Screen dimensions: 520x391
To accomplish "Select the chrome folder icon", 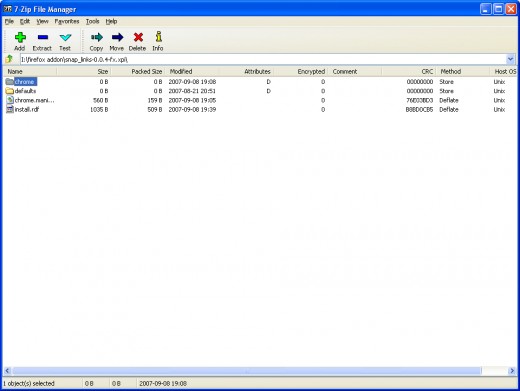I will pos(9,82).
